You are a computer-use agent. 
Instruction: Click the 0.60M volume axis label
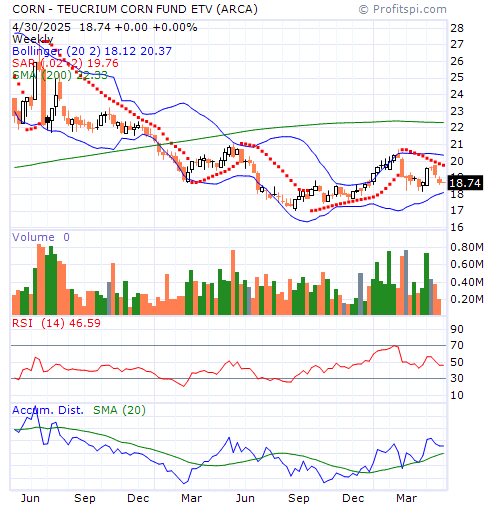tap(467, 264)
